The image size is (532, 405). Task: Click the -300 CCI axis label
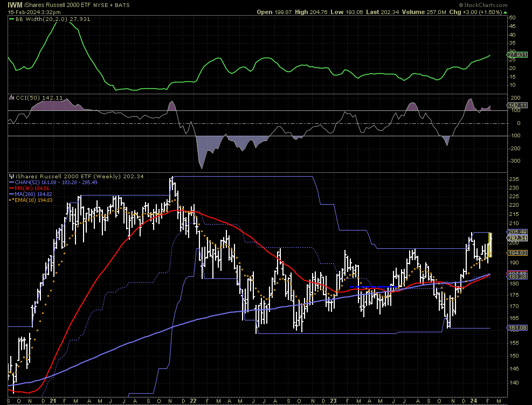pyautogui.click(x=514, y=161)
